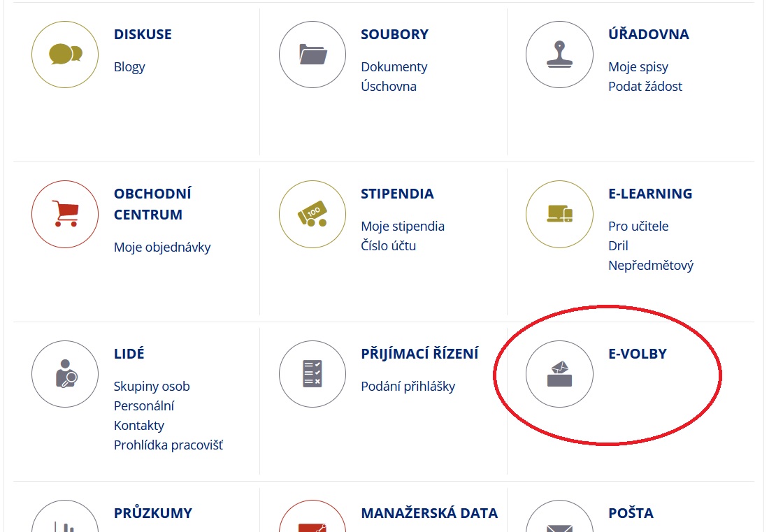The height and width of the screenshot is (532, 769).
Task: Select Podání přihlášky link
Action: click(408, 387)
